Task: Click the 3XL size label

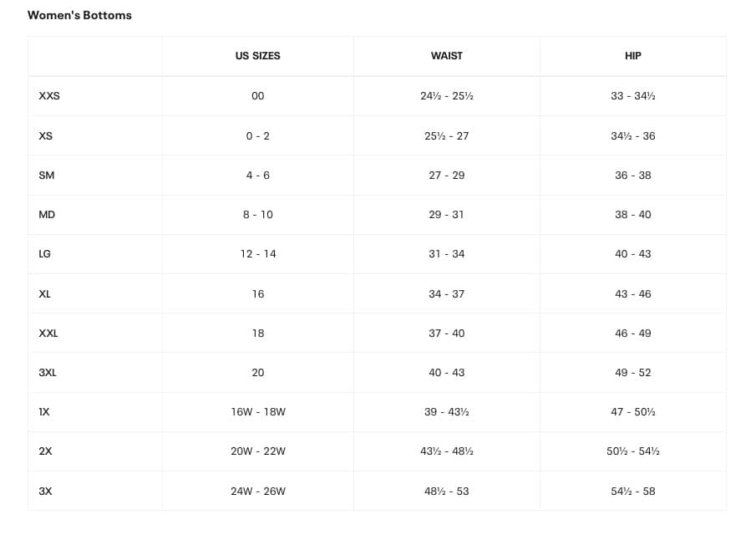Action: [48, 373]
